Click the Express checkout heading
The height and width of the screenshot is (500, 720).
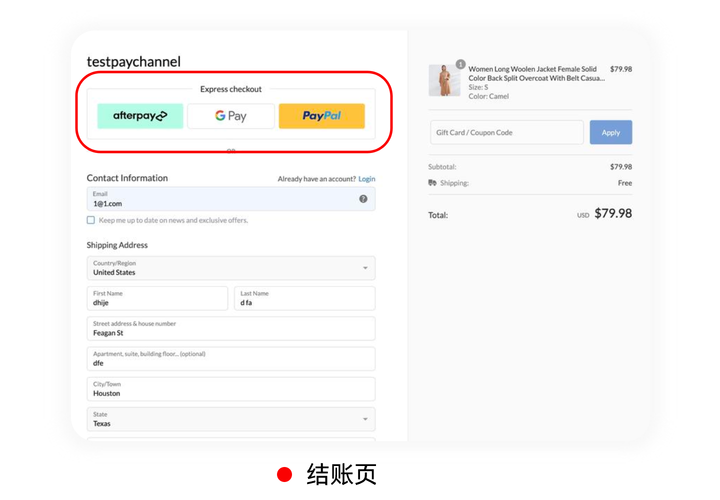231,89
